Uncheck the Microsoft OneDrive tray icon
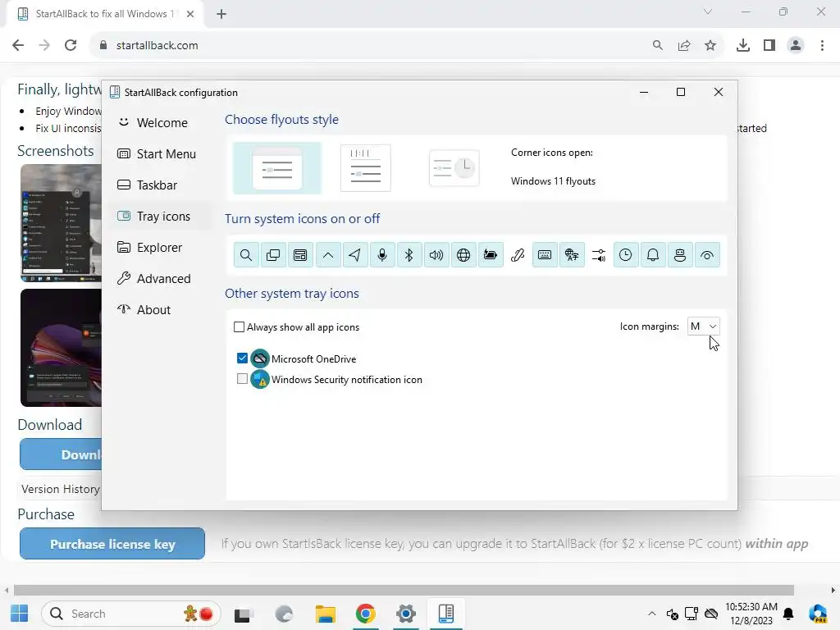Screen dimensions: 840x630 pos(242,358)
